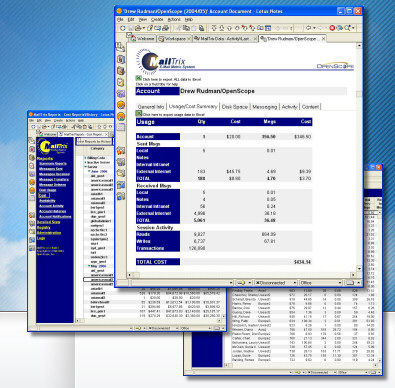
Task: Switch to the Welcome window tab
Action: 143,39
